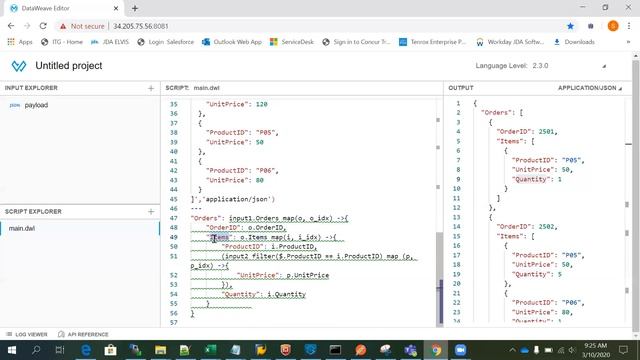
Task: Click the DataWeave logo icon
Action: [19, 66]
